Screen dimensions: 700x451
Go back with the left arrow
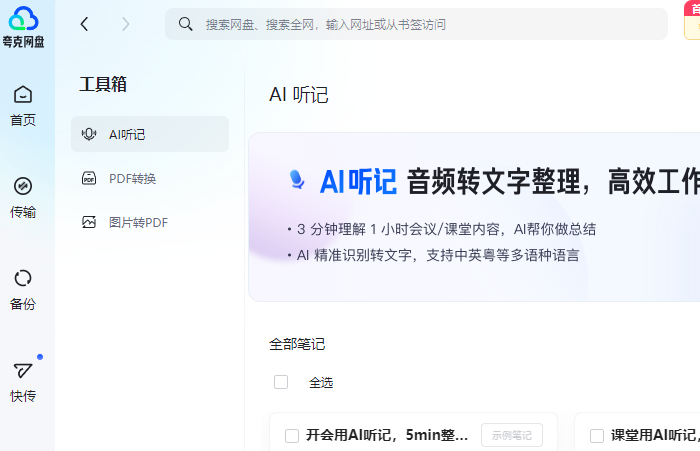[84, 24]
